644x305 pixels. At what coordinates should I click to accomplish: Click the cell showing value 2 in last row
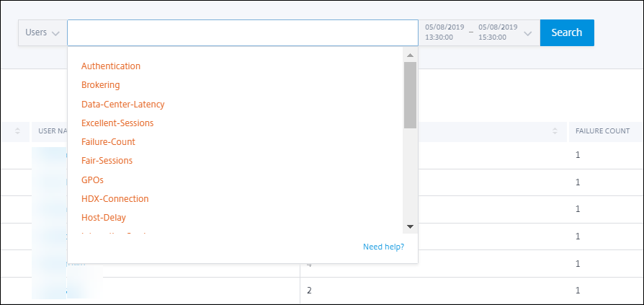coord(309,291)
